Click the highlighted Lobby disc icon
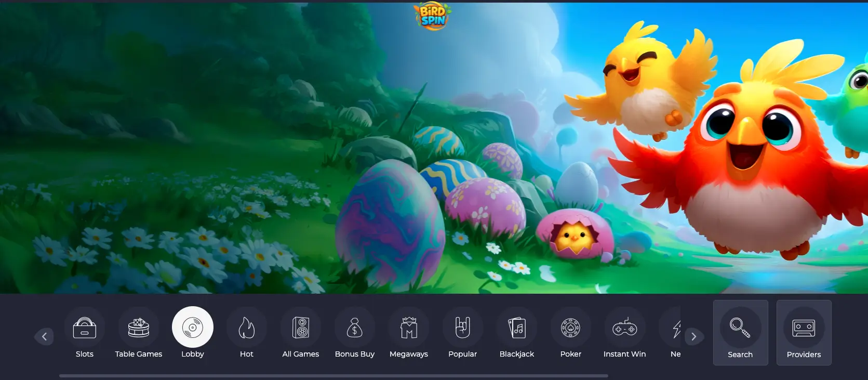Image resolution: width=868 pixels, height=380 pixels. (x=193, y=327)
